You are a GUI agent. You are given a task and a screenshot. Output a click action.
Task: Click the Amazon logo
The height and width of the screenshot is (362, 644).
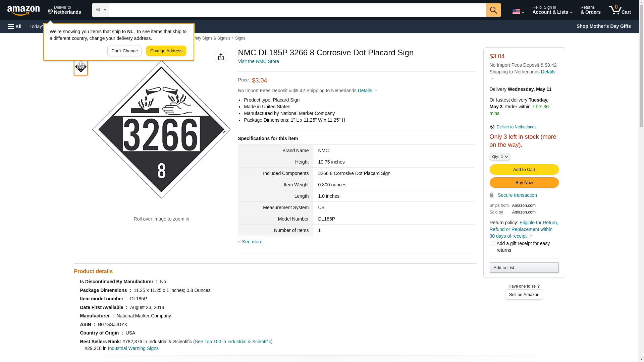(x=23, y=10)
